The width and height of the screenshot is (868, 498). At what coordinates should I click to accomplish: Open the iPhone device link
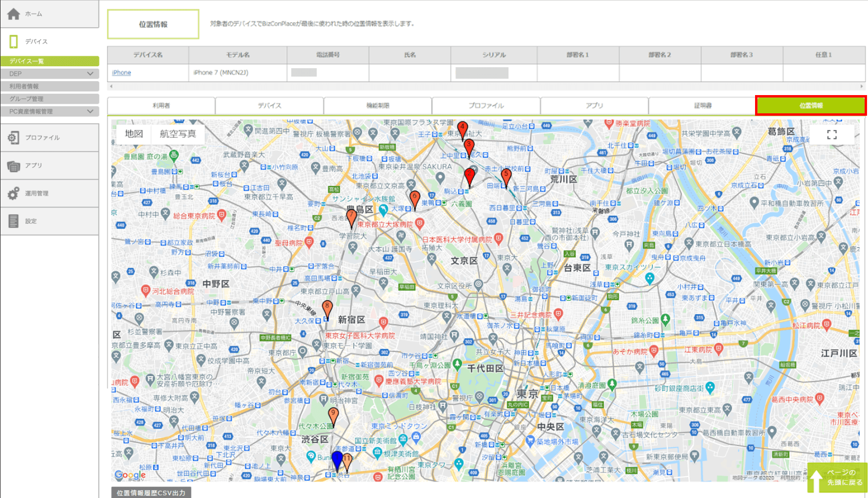(122, 73)
